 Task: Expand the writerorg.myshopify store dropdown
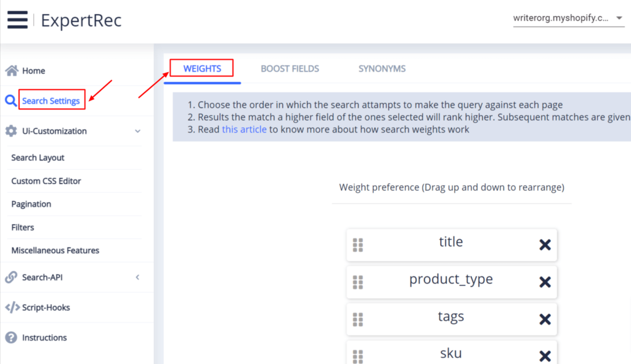(x=619, y=18)
